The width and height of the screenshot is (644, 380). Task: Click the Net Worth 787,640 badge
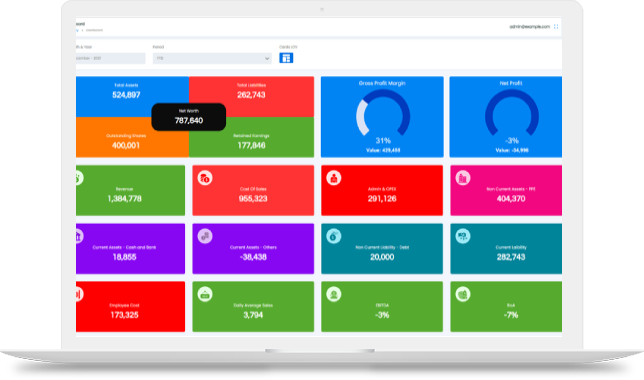coord(189,117)
